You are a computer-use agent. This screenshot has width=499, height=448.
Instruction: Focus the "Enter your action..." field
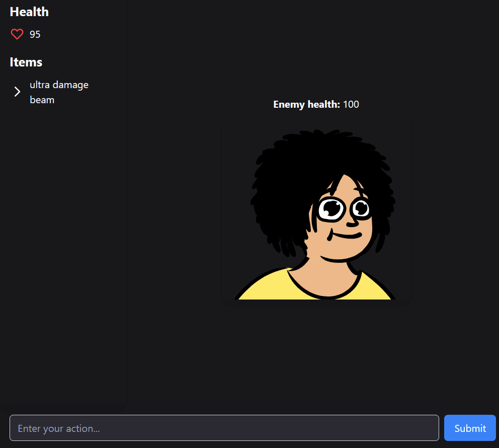pyautogui.click(x=224, y=428)
